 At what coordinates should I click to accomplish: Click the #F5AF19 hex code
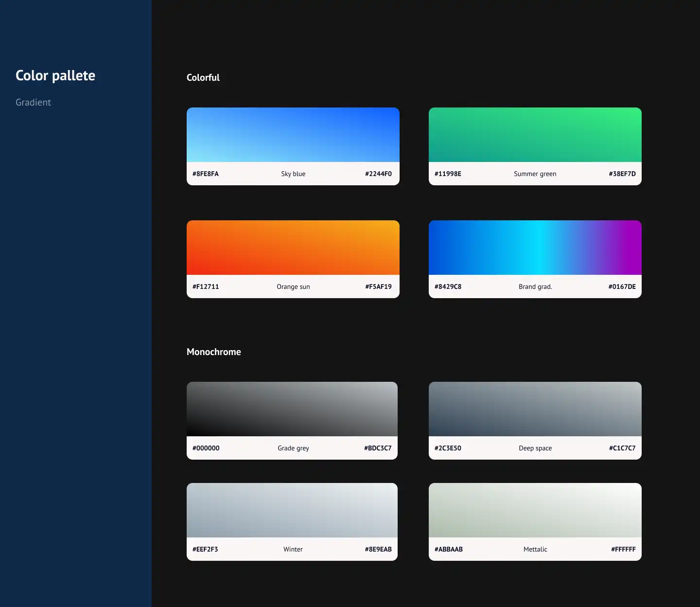[x=378, y=286]
